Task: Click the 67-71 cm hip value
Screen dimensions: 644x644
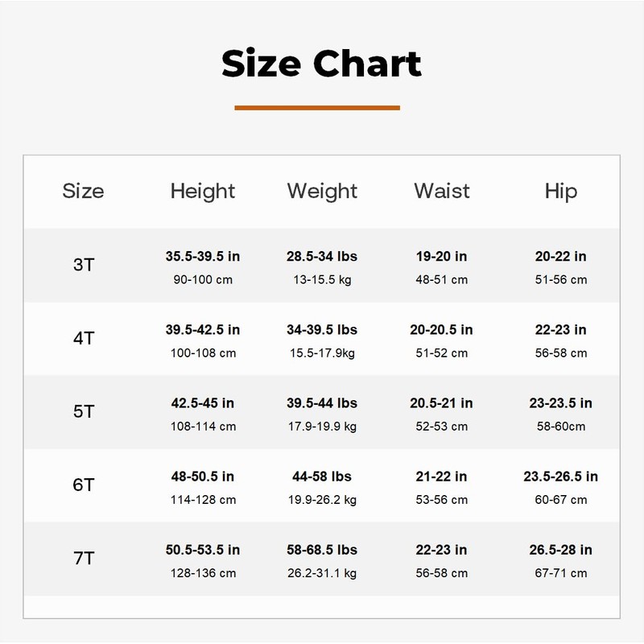Action: (560, 574)
